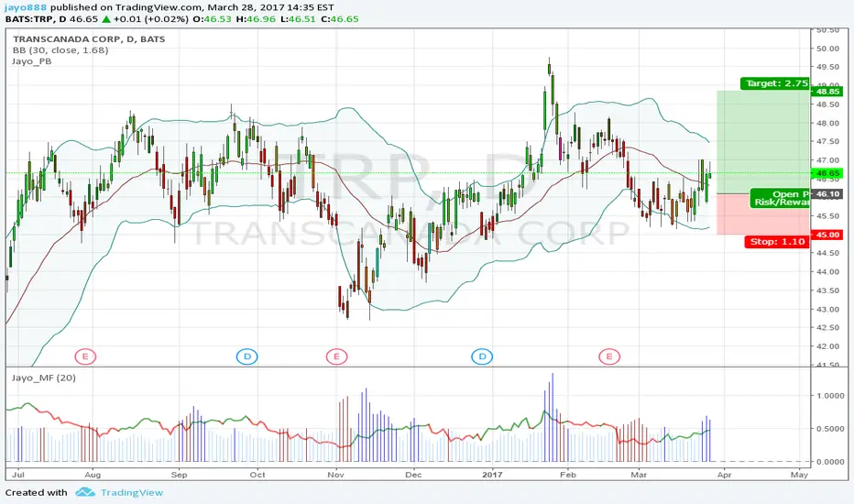The image size is (854, 504).
Task: Click the +0.01 (+0.02%) change text
Action: coord(151,19)
